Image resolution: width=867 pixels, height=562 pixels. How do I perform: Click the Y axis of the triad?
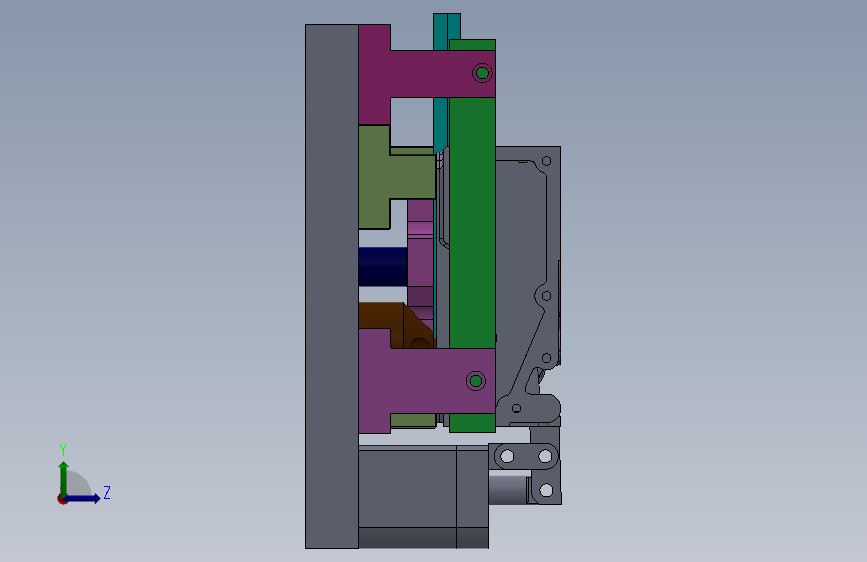pos(64,478)
